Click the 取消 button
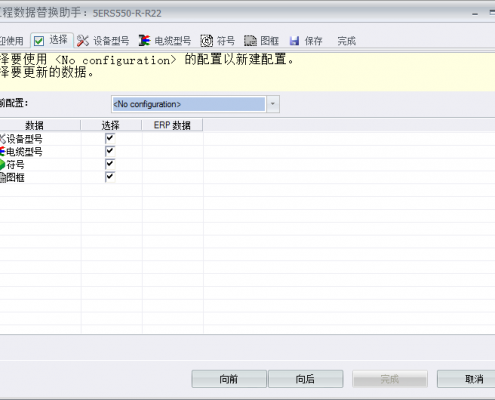Screen dimensions: 495x400 coord(466,379)
